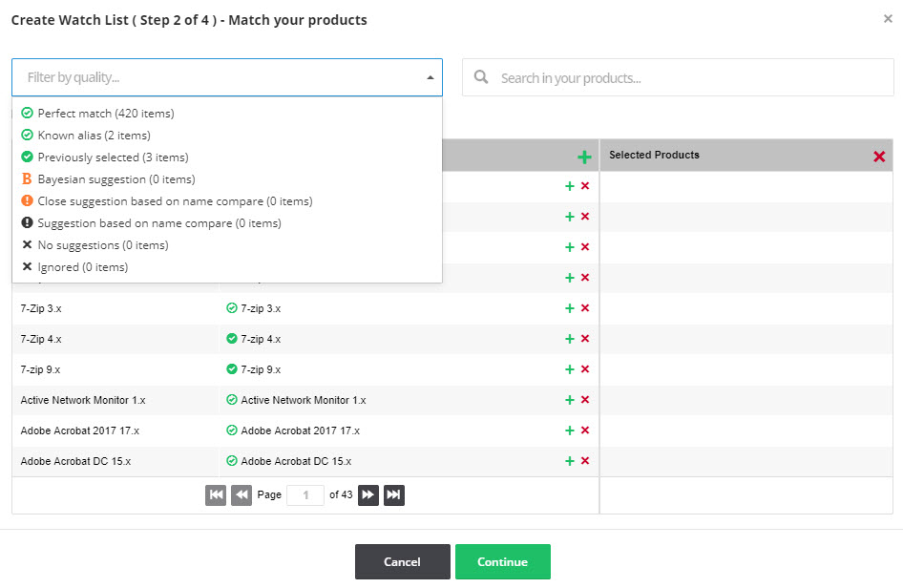
Task: Select Bayesian suggestion filter option
Action: 115,179
